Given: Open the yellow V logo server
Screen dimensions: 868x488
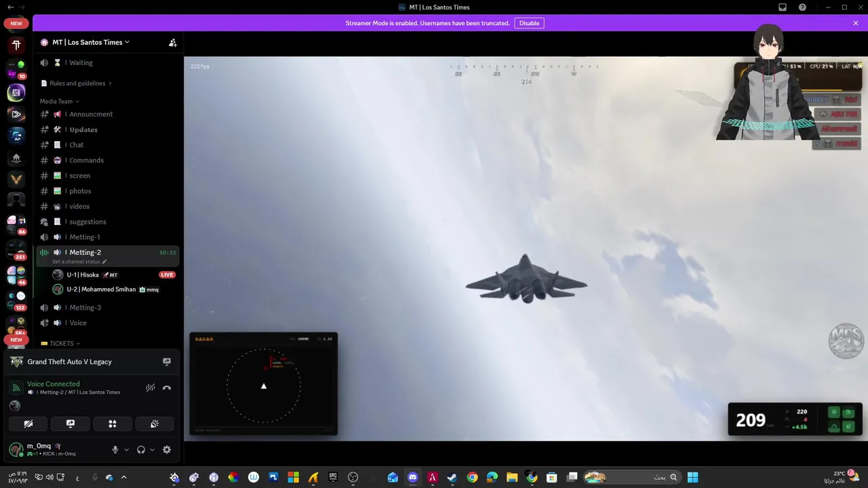Looking at the screenshot, I should click(x=16, y=179).
